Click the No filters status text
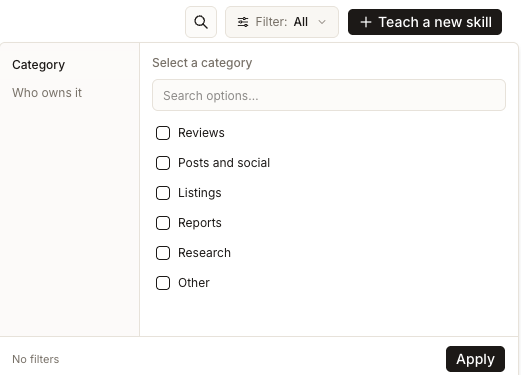521x375 pixels. point(36,359)
